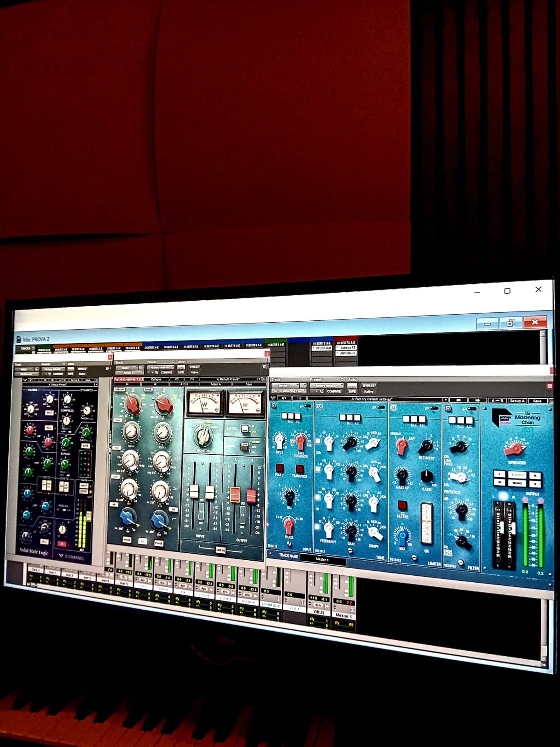Click A→B copy button in TG toolbar

pyautogui.click(x=497, y=401)
